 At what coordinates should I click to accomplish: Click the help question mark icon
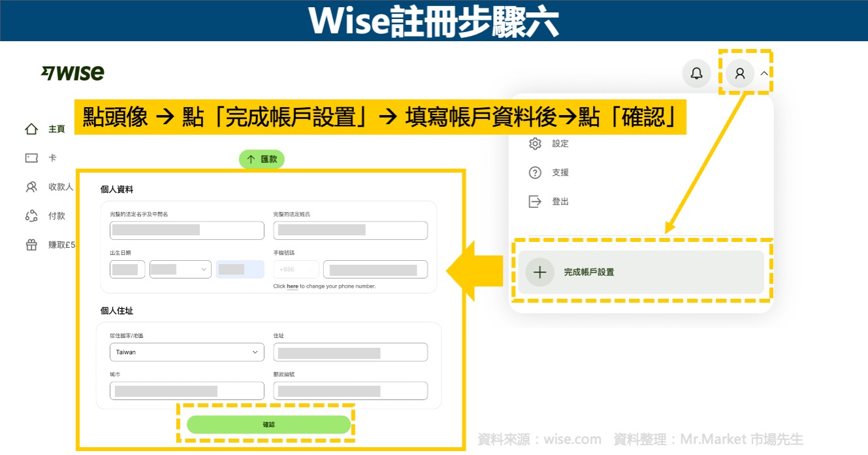point(535,173)
